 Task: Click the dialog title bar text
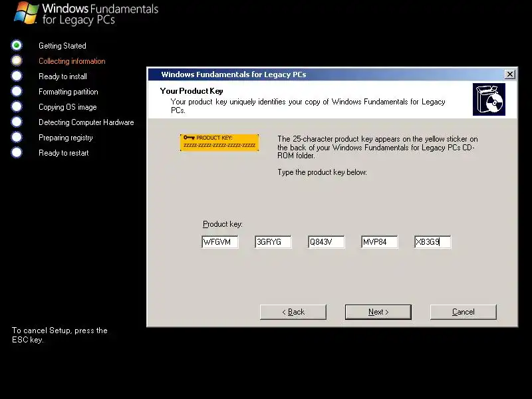coord(233,74)
